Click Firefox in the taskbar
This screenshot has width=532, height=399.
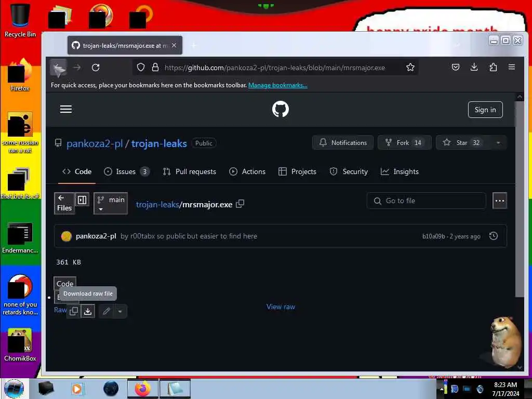click(x=143, y=389)
